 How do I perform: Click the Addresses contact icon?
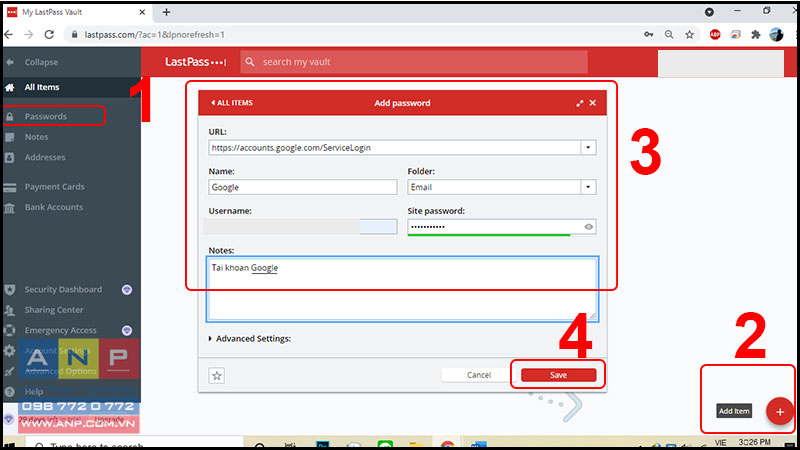click(x=10, y=157)
